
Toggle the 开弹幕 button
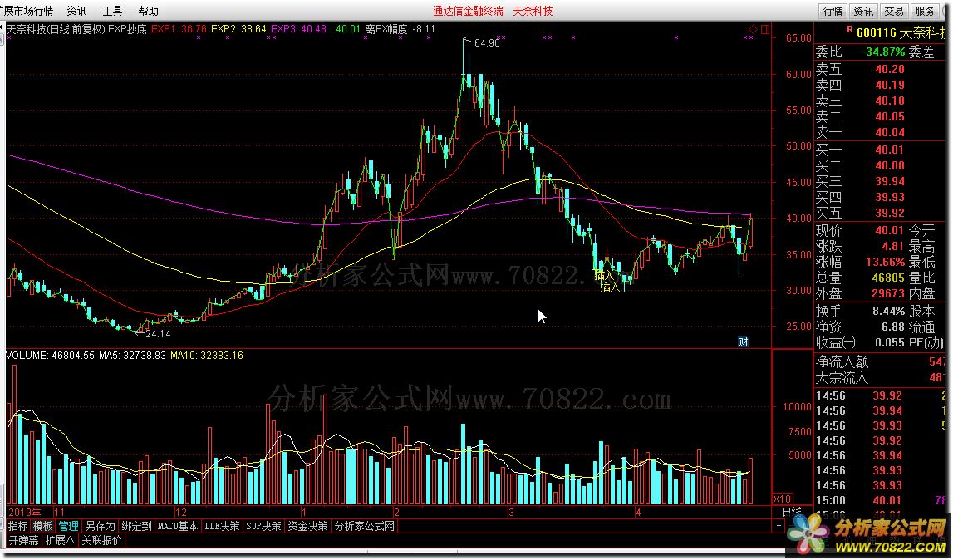pos(24,540)
